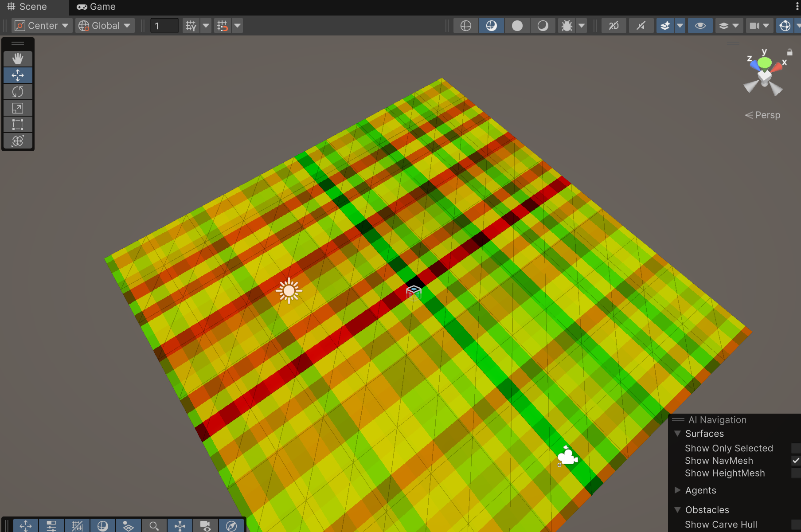
Task: Toggle Cameras overlay in bottom bar
Action: (206, 526)
